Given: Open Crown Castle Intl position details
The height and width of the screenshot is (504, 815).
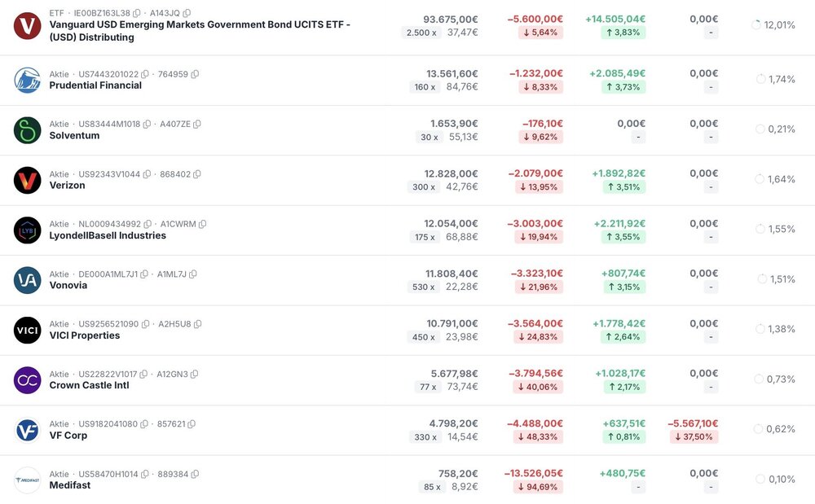Looking at the screenshot, I should 89,386.
